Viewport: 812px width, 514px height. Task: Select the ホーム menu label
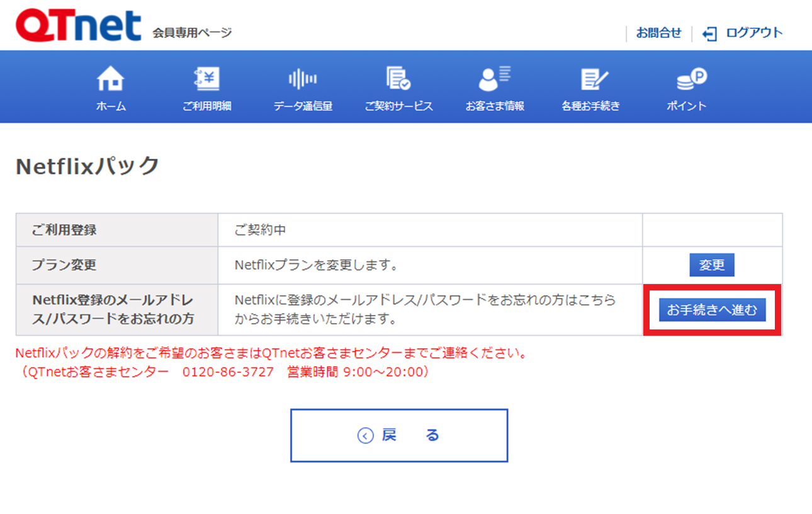point(111,106)
